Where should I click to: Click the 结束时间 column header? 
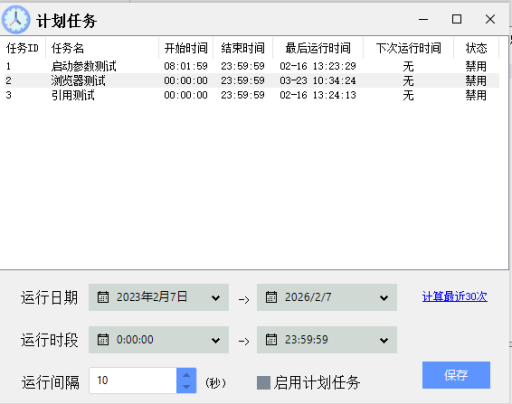[x=243, y=48]
